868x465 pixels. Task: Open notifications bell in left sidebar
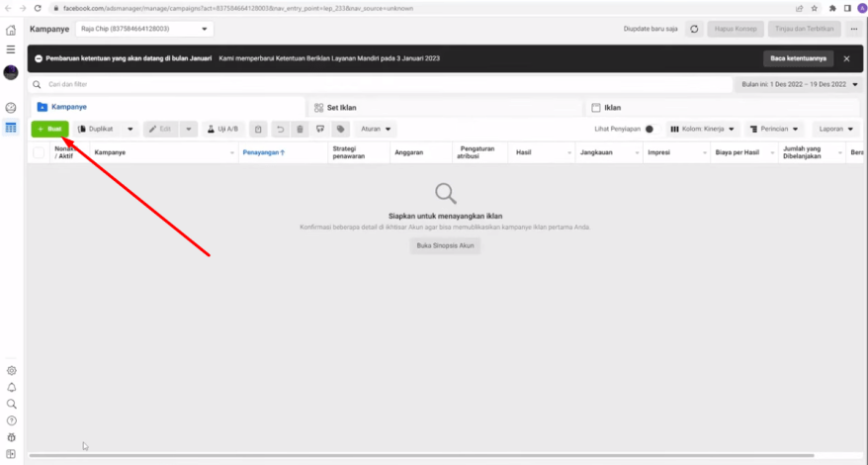point(11,388)
